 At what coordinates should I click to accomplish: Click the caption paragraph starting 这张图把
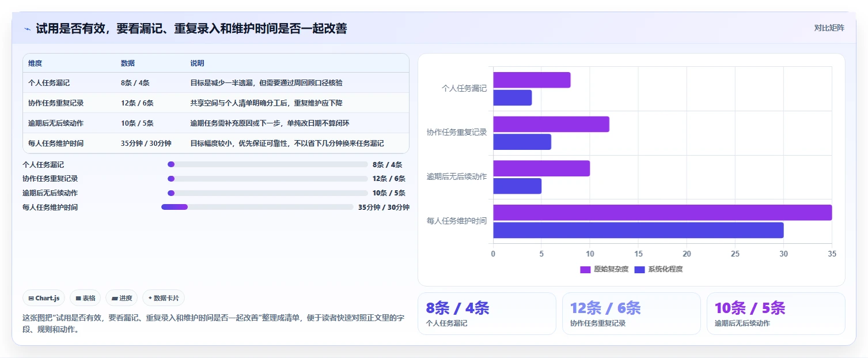213,323
